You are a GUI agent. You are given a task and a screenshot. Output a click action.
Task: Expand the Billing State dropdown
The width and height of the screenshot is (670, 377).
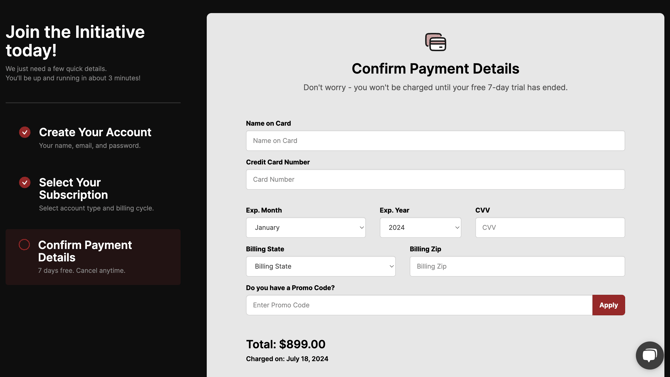(x=321, y=266)
